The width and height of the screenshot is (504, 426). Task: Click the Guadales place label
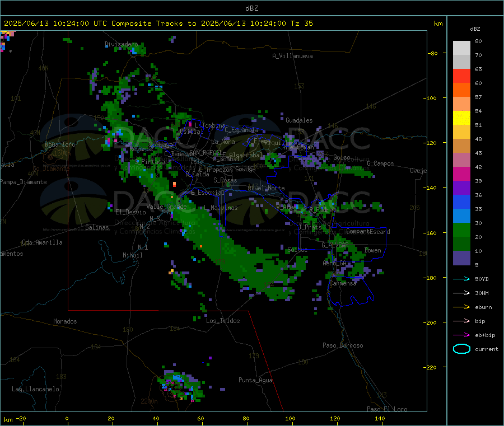(299, 120)
